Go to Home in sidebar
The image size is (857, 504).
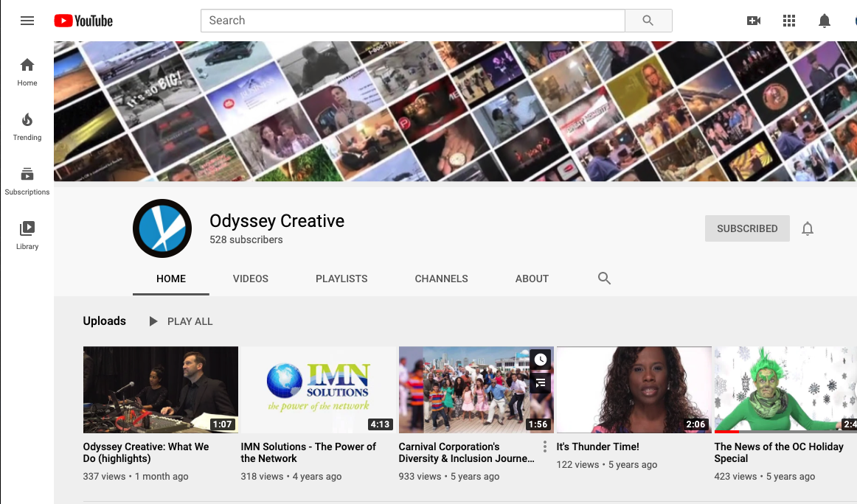click(x=27, y=72)
